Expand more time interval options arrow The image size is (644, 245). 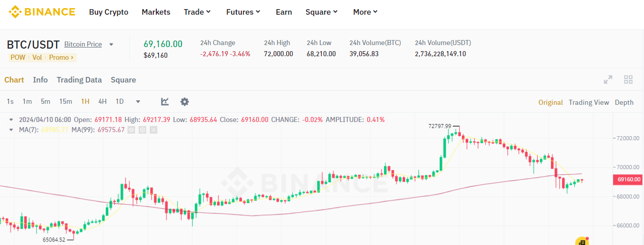[138, 102]
